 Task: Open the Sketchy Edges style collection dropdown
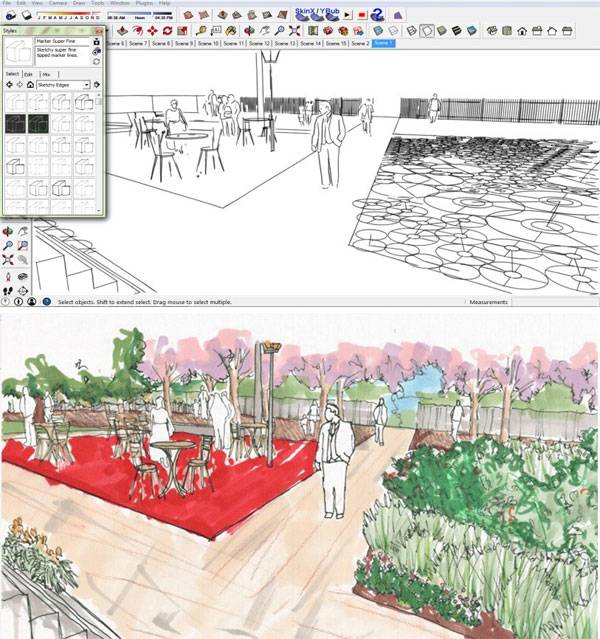tap(86, 86)
